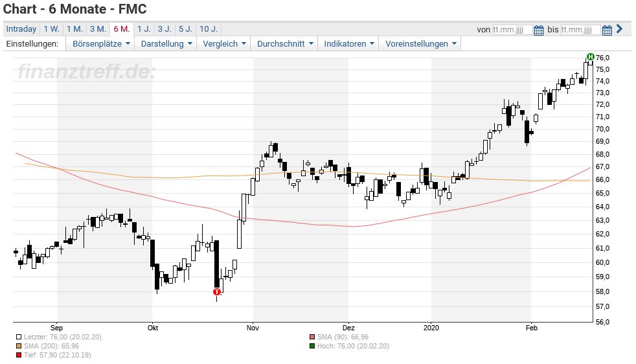This screenshot has height=364, width=636.
Task: Select the 3 M. timeframe tab
Action: pyautogui.click(x=98, y=28)
